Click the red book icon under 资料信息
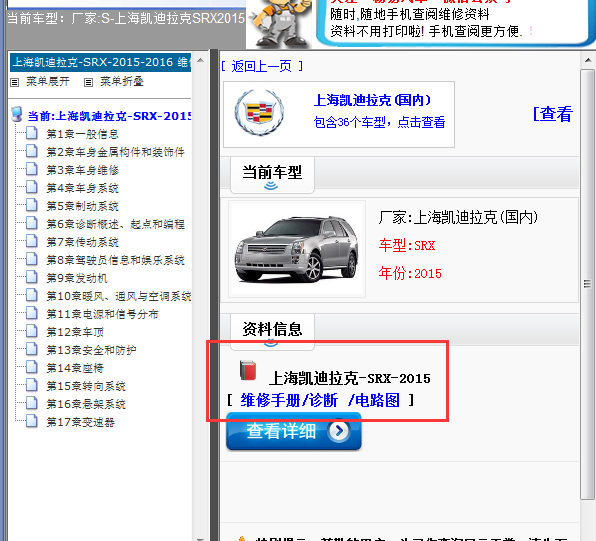The width and height of the screenshot is (596, 541). (x=248, y=370)
